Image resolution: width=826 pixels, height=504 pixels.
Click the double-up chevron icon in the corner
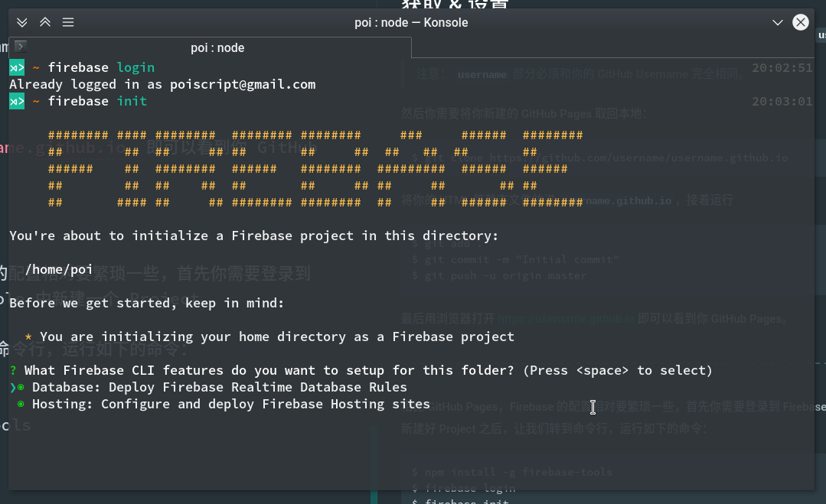44,22
